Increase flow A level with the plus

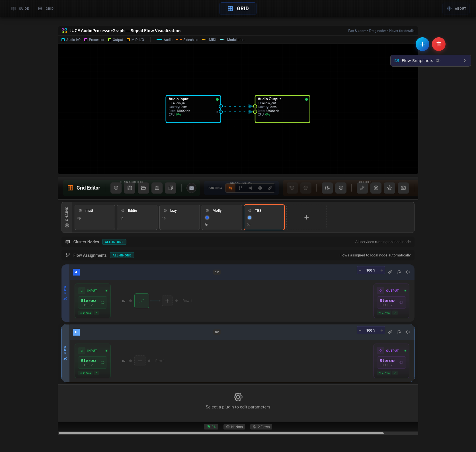tap(382, 270)
